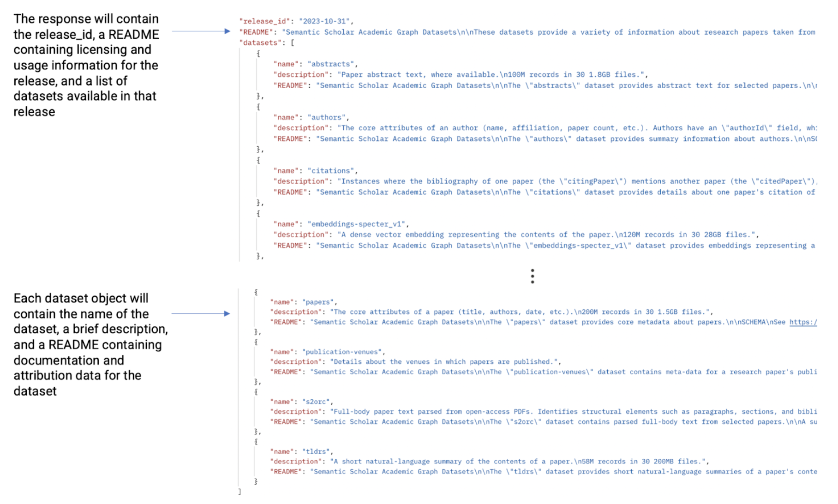Select the "tldrs" name value
Image resolution: width=838 pixels, height=504 pixels.
[x=317, y=452]
